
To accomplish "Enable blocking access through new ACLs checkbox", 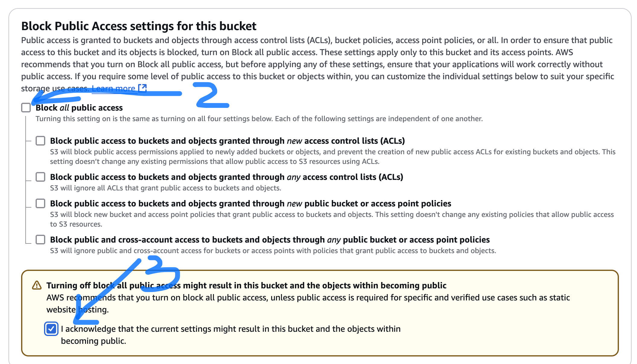I will (40, 141).
